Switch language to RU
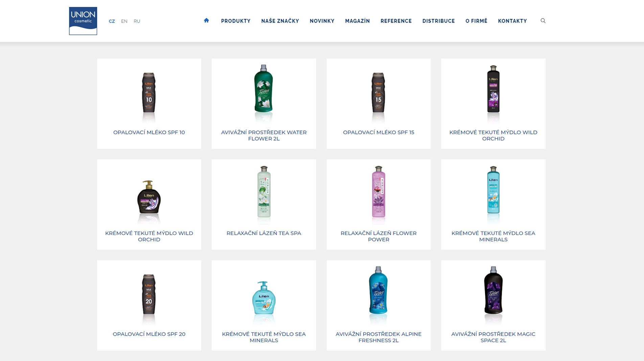 (x=137, y=21)
